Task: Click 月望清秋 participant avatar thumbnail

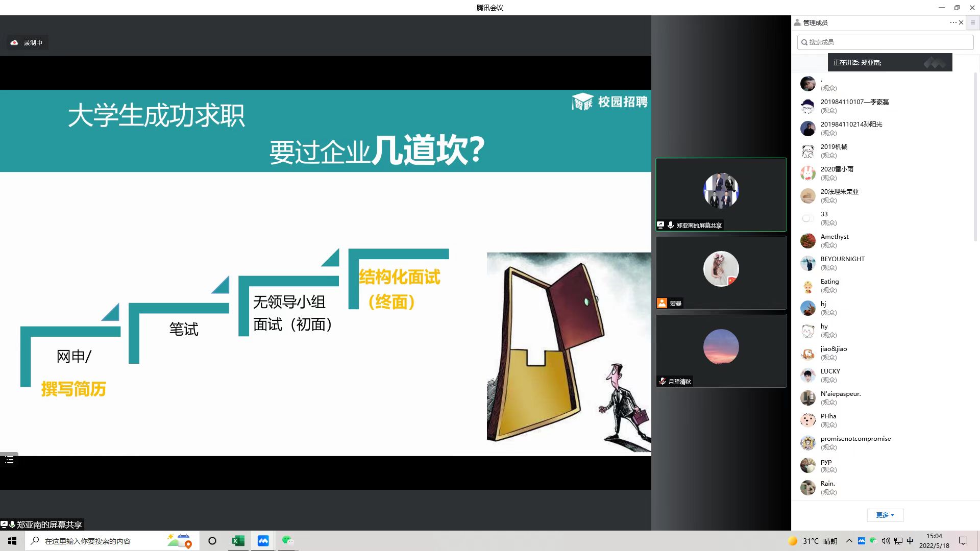Action: tap(721, 347)
